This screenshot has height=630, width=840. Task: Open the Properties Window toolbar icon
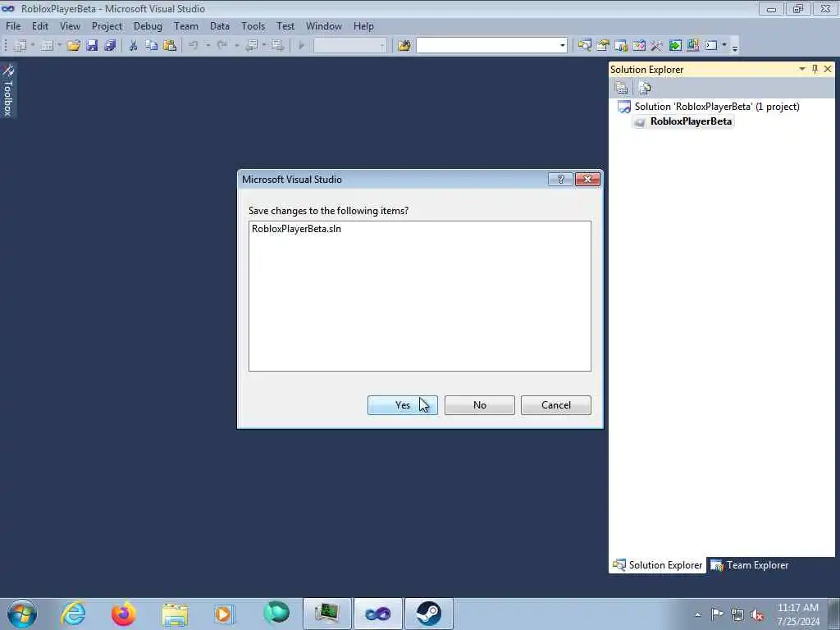(x=603, y=46)
